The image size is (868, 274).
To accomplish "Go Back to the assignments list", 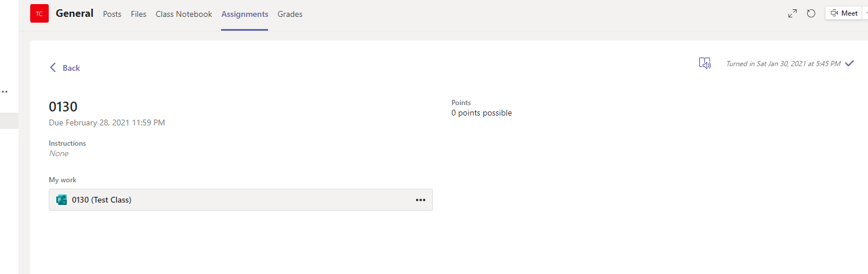I will click(x=65, y=68).
